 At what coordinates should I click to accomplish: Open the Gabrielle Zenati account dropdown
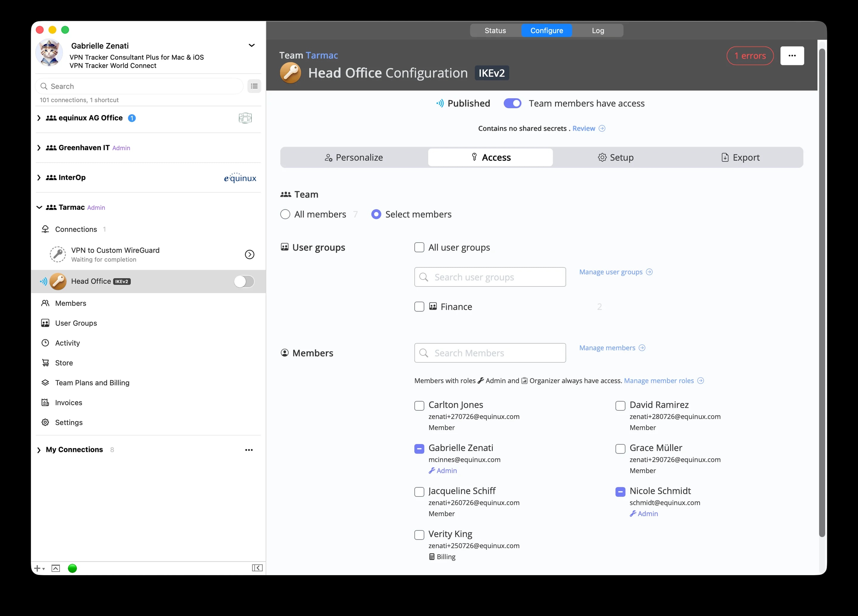251,45
